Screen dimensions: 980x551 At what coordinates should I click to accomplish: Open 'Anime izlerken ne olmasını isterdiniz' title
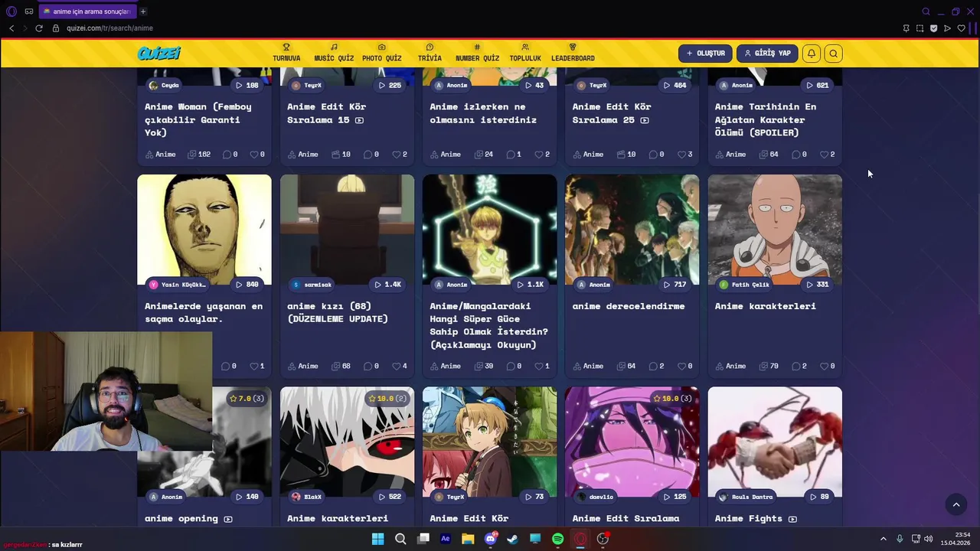click(483, 113)
